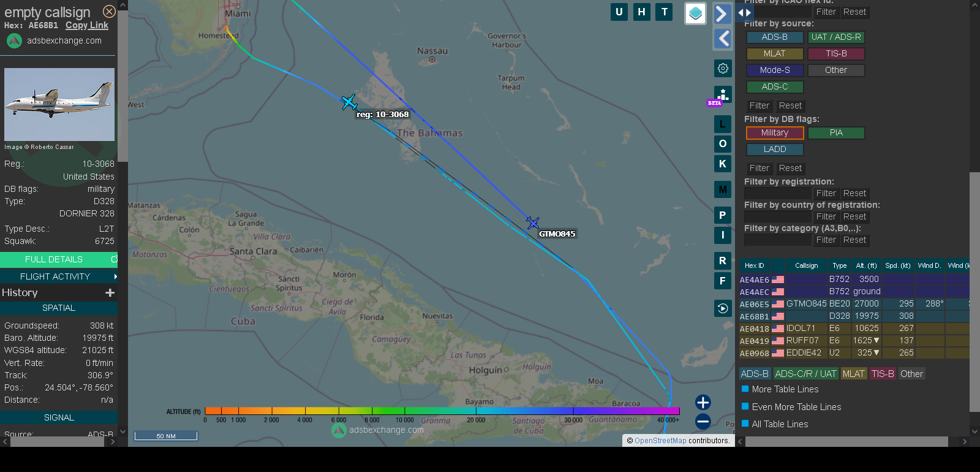Apply the registration Filter button

pyautogui.click(x=826, y=194)
